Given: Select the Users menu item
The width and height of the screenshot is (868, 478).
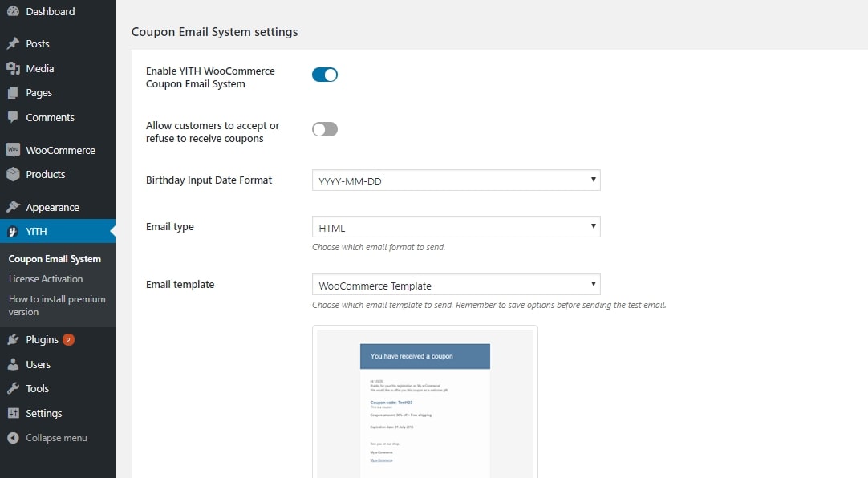Looking at the screenshot, I should click(x=38, y=364).
